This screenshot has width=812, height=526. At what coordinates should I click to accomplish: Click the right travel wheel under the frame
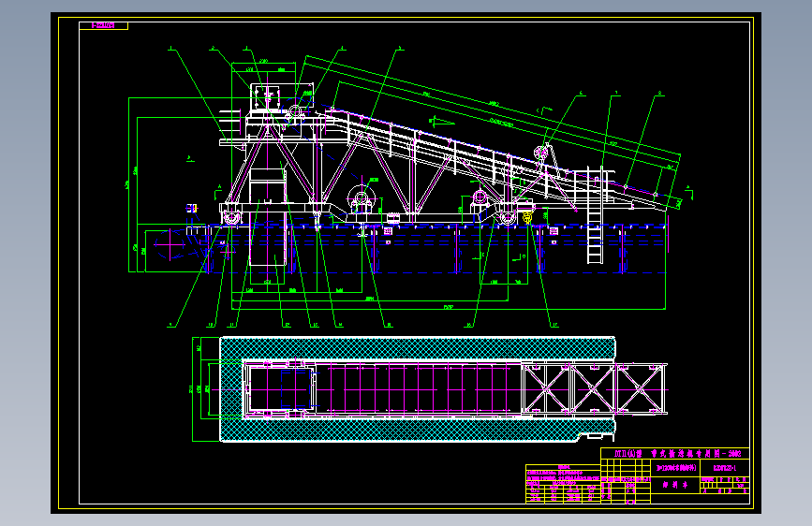[508, 217]
